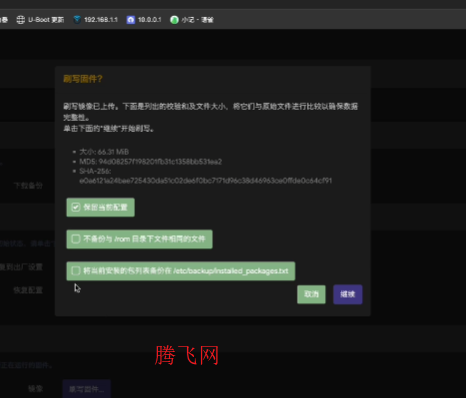Click the 恢复配置 label in background page
Image resolution: width=466 pixels, height=398 pixels.
(28, 290)
